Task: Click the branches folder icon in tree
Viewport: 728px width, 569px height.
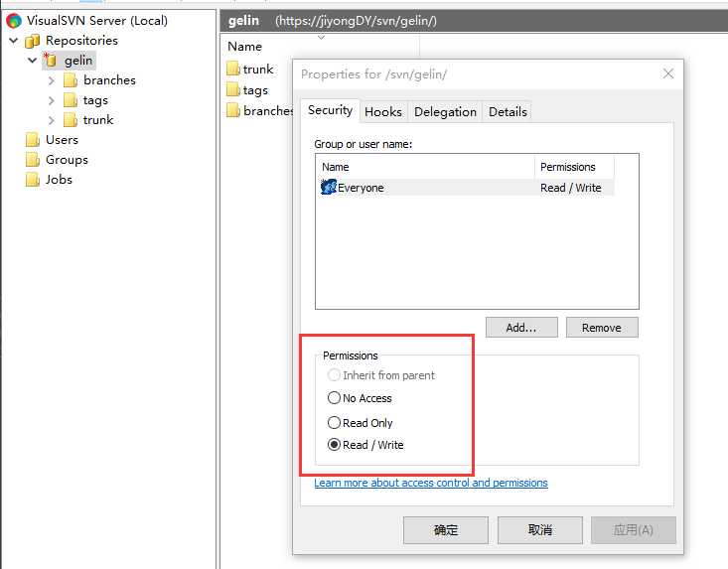Action: coord(71,80)
